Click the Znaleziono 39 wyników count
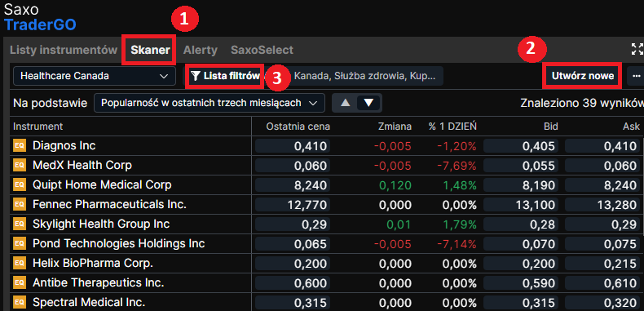 click(582, 103)
